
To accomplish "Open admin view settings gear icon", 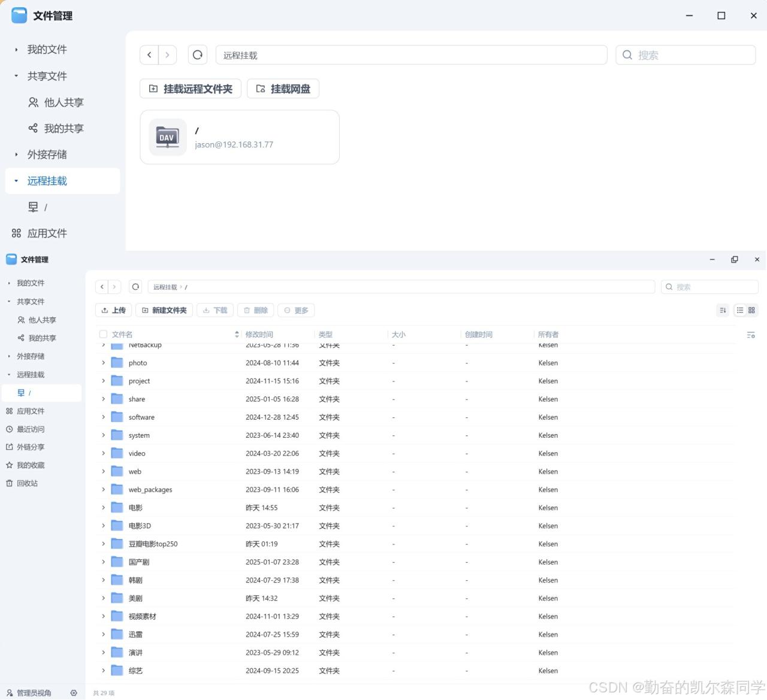I will click(74, 693).
